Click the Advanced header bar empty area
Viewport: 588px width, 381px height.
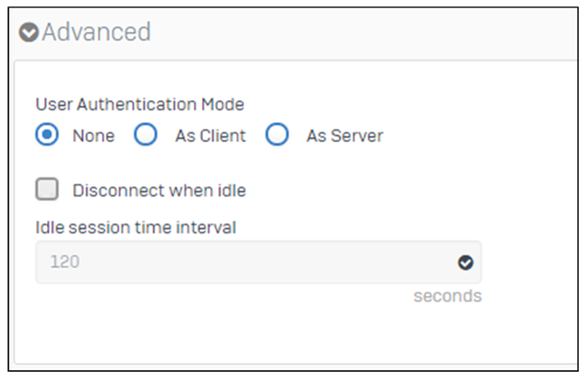pos(362,33)
